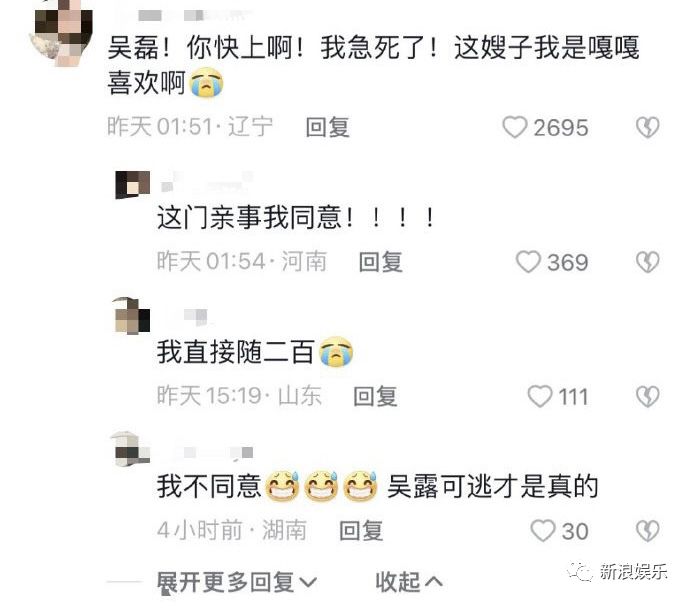Like the 山东 reply with 111 likes

point(540,396)
